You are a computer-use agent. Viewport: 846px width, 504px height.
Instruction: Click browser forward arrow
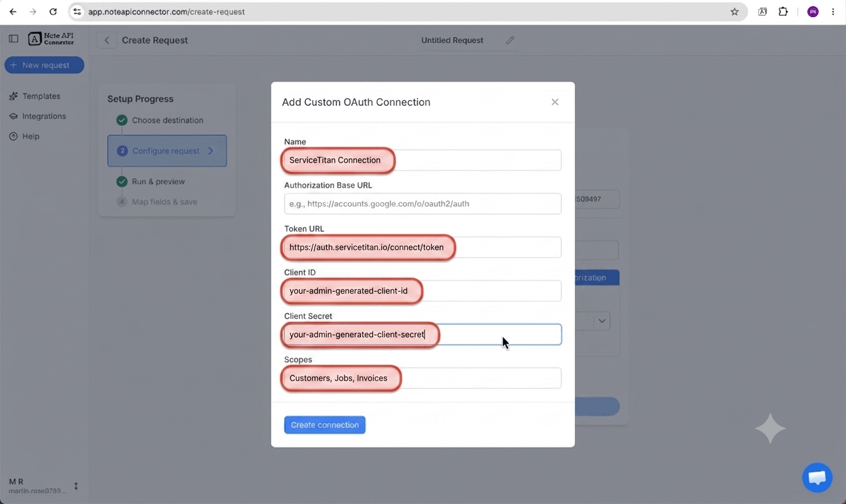tap(33, 12)
